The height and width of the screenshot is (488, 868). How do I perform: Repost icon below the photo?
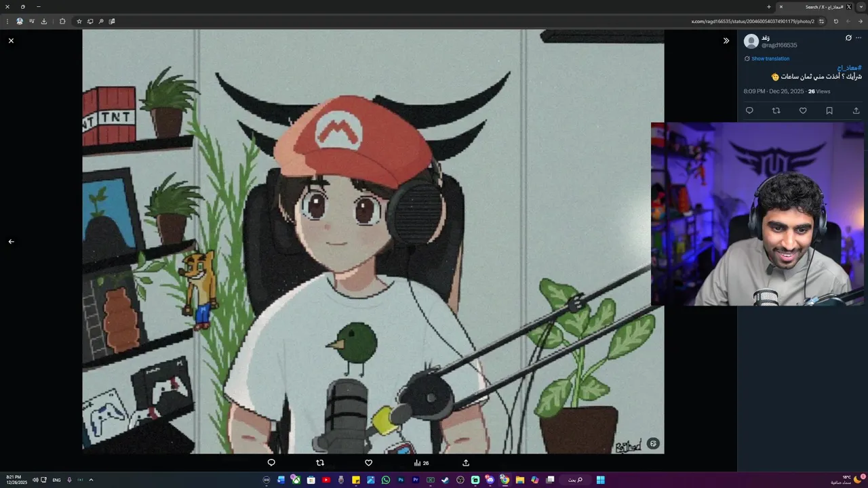point(320,463)
